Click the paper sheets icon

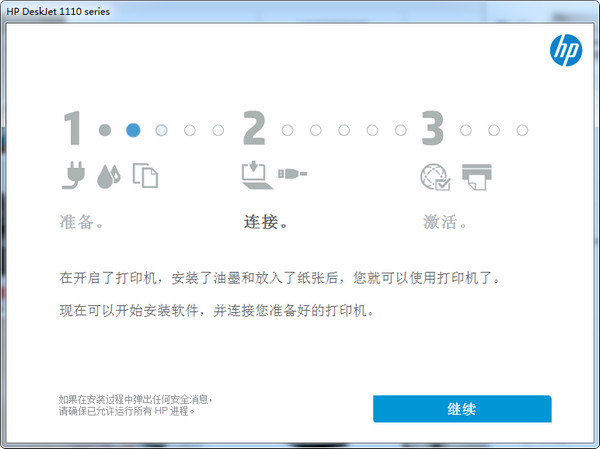(x=145, y=176)
